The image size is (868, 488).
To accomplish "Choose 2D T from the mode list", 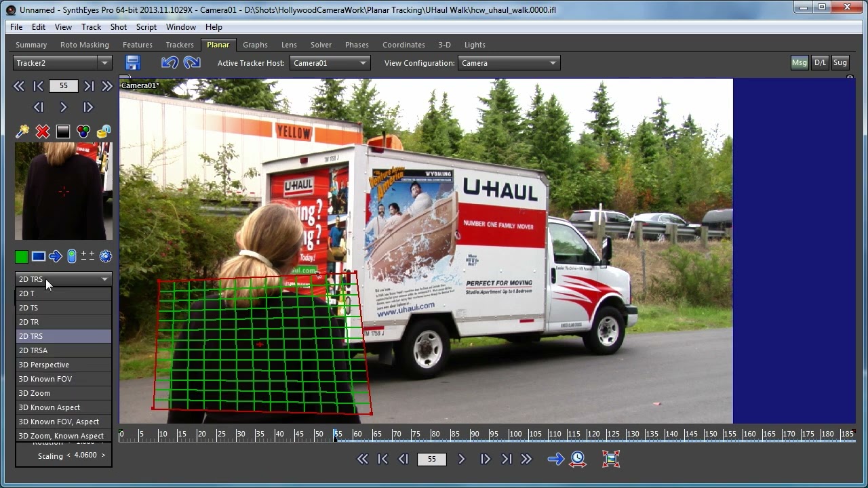I will point(63,293).
